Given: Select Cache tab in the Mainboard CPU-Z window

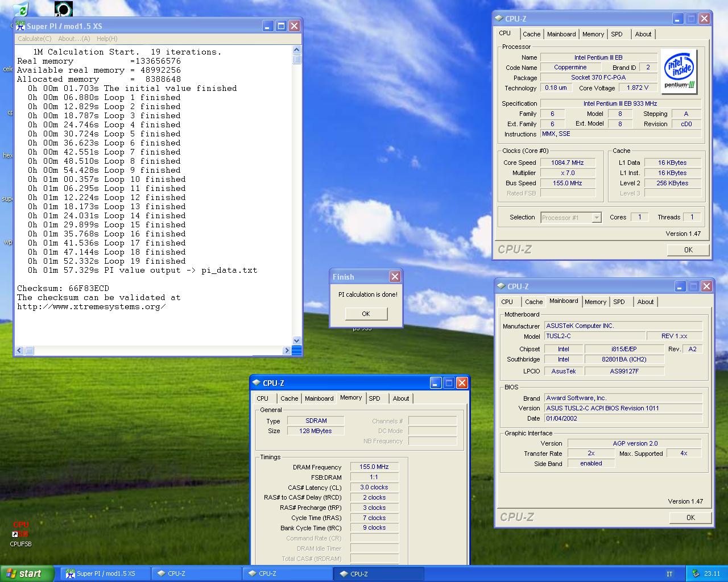Looking at the screenshot, I should coord(533,302).
